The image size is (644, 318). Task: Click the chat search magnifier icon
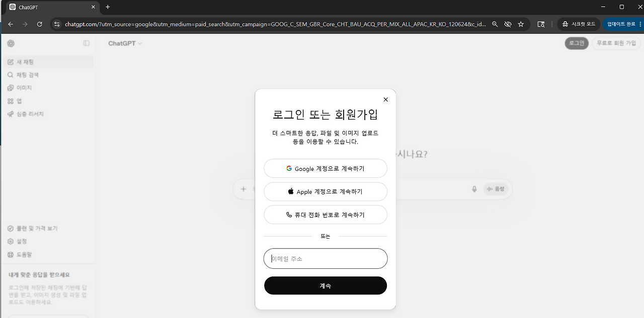tap(11, 75)
